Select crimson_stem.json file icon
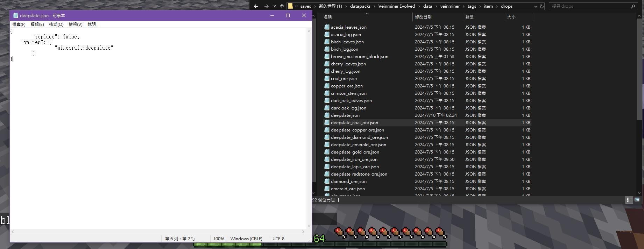This screenshot has width=644, height=249. click(327, 93)
